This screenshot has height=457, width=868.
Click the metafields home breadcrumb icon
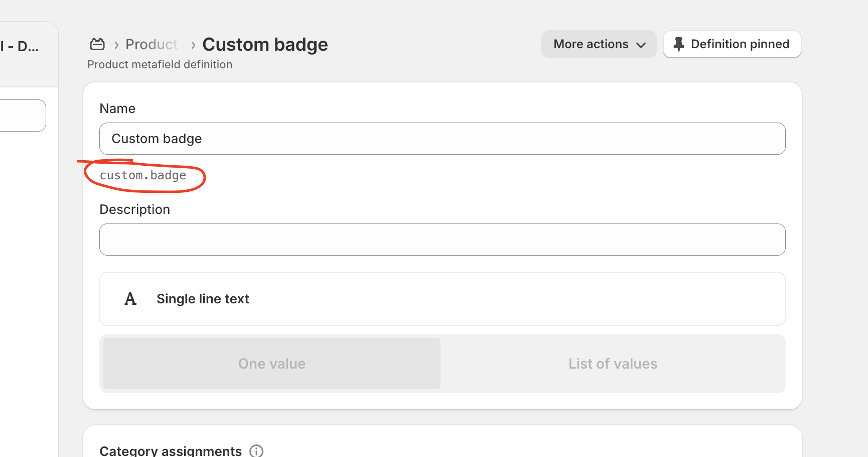point(97,44)
